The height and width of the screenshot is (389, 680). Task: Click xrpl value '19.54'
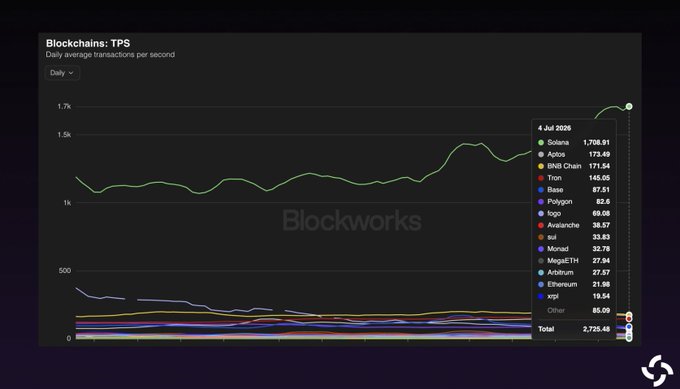point(601,296)
